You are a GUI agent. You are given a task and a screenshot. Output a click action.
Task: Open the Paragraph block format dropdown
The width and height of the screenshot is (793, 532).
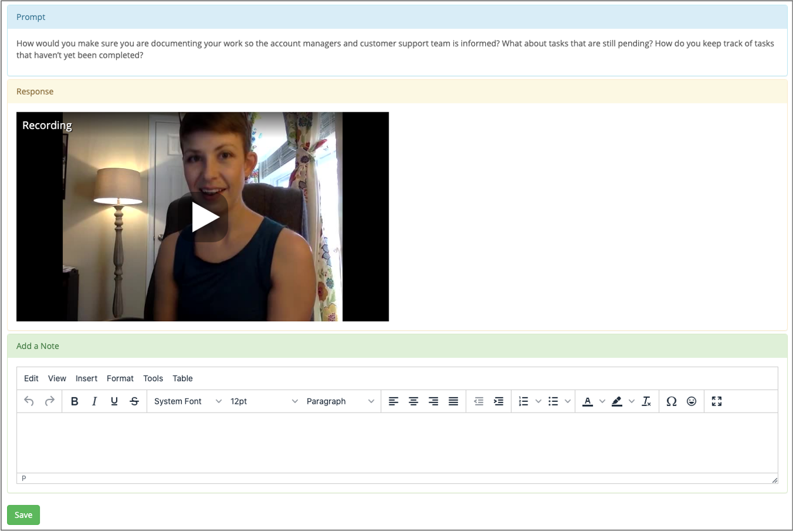[340, 401]
